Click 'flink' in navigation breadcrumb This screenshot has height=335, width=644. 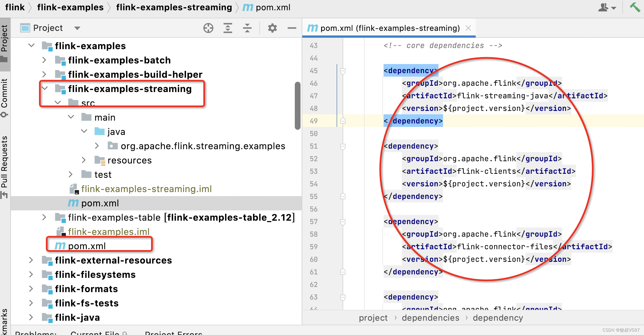[x=15, y=7]
